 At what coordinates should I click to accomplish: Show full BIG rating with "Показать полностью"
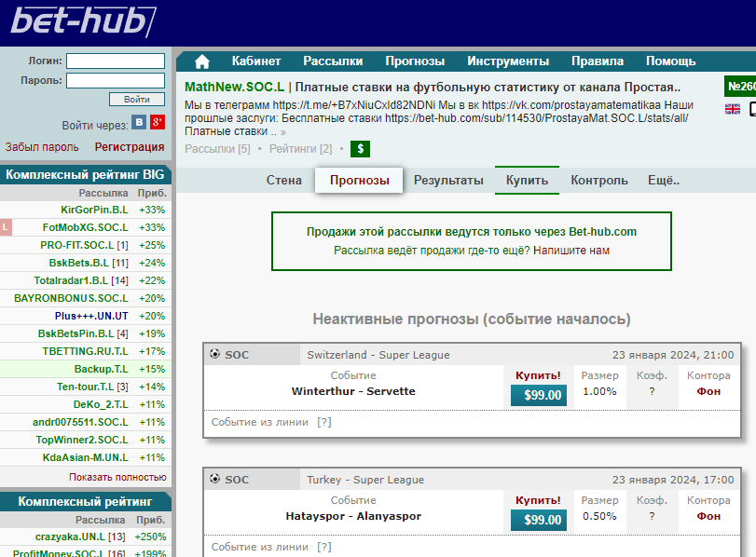coord(117,476)
